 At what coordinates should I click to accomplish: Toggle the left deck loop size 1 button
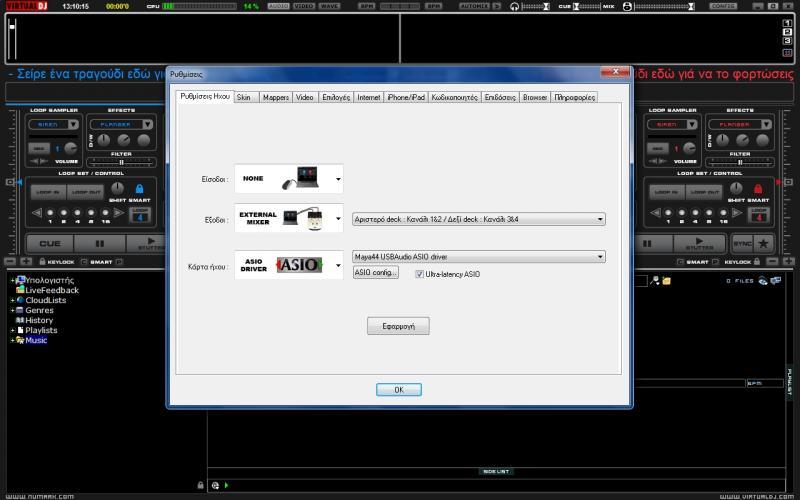pyautogui.click(x=50, y=213)
